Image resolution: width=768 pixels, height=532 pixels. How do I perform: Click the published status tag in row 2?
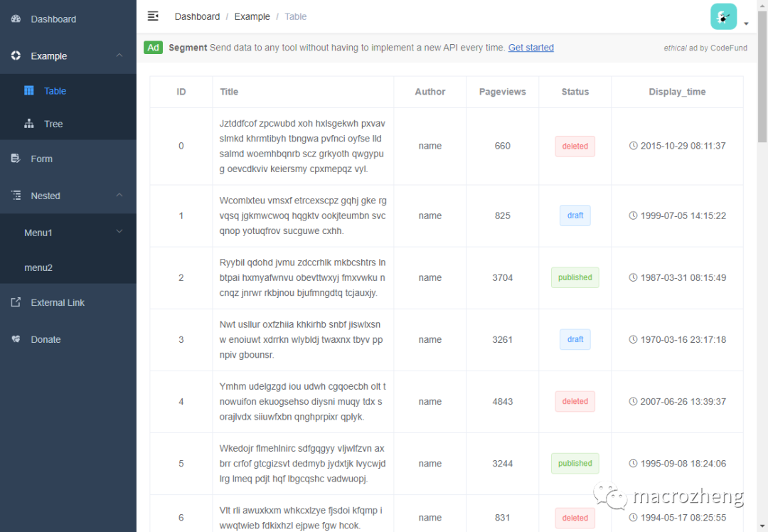[575, 277]
